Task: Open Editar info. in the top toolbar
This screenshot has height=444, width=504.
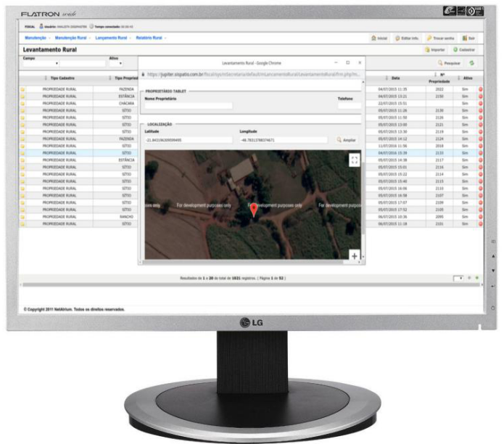Action: click(x=407, y=38)
